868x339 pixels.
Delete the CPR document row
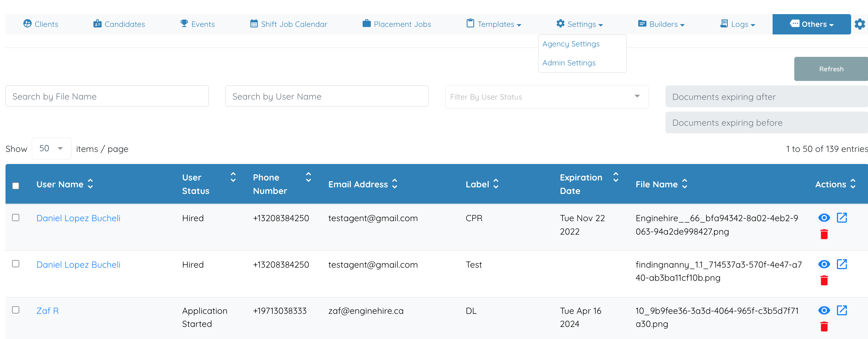(824, 234)
